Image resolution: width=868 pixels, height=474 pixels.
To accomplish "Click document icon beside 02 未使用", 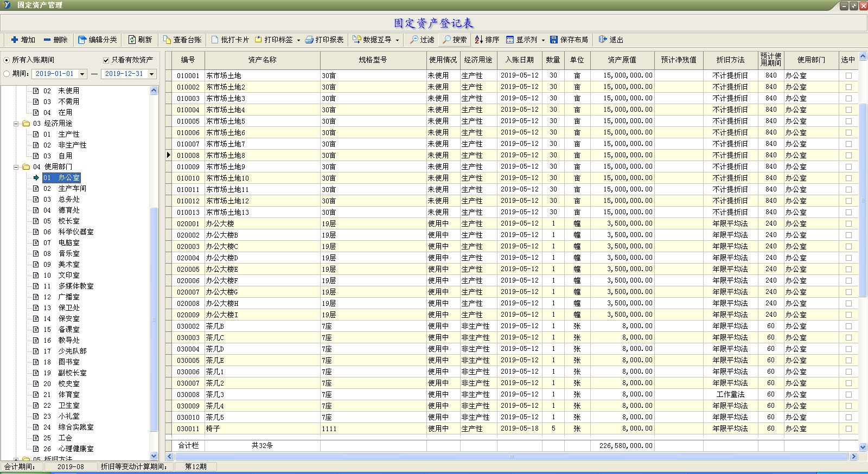I will click(36, 91).
